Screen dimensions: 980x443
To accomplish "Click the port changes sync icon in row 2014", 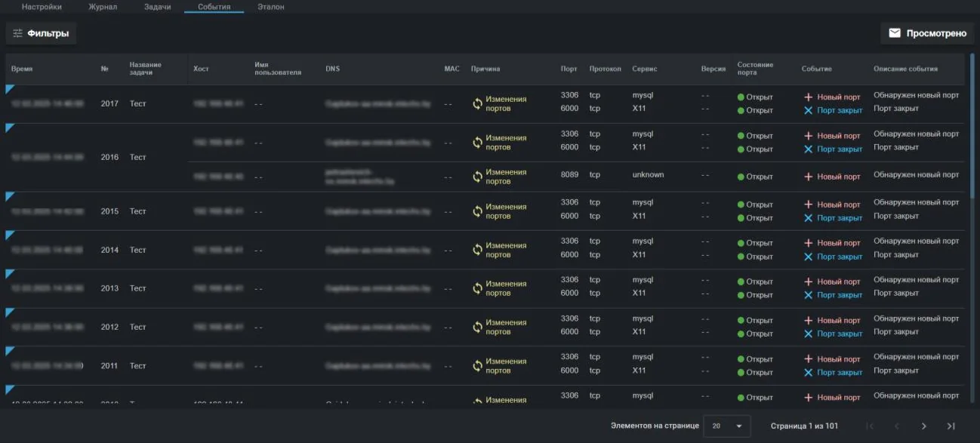I will click(x=477, y=251).
